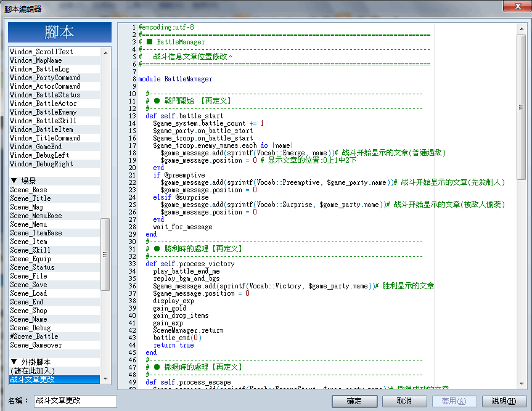
Task: Select Window_BattleItem script
Action: pos(54,129)
